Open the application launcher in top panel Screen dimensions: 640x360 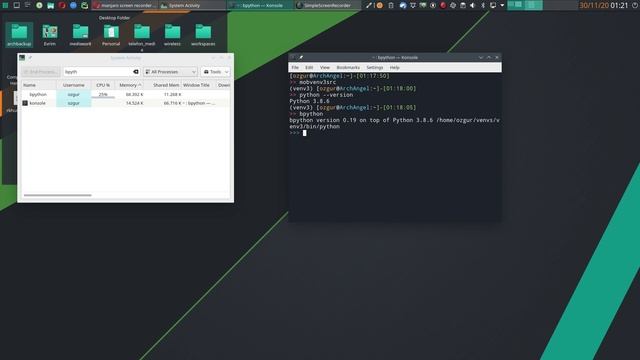(x=5, y=5)
